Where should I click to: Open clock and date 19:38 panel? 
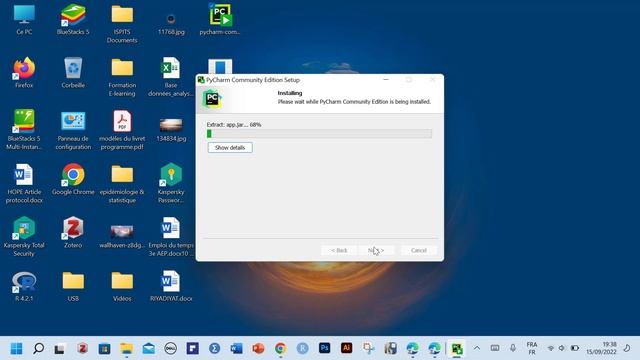click(601, 348)
